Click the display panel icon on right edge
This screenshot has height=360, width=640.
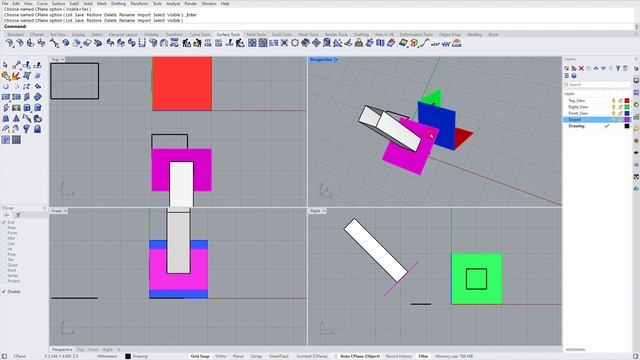click(x=636, y=81)
